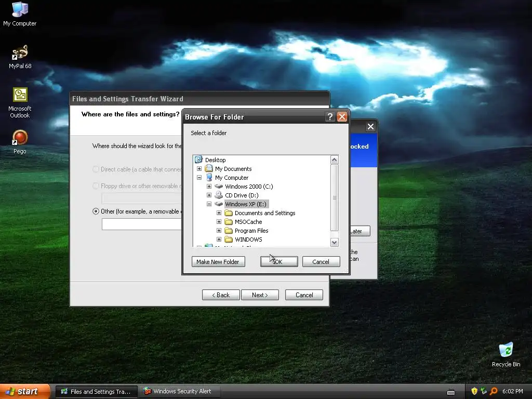Click the help question mark in Browse dialog
The height and width of the screenshot is (399, 532).
point(330,117)
